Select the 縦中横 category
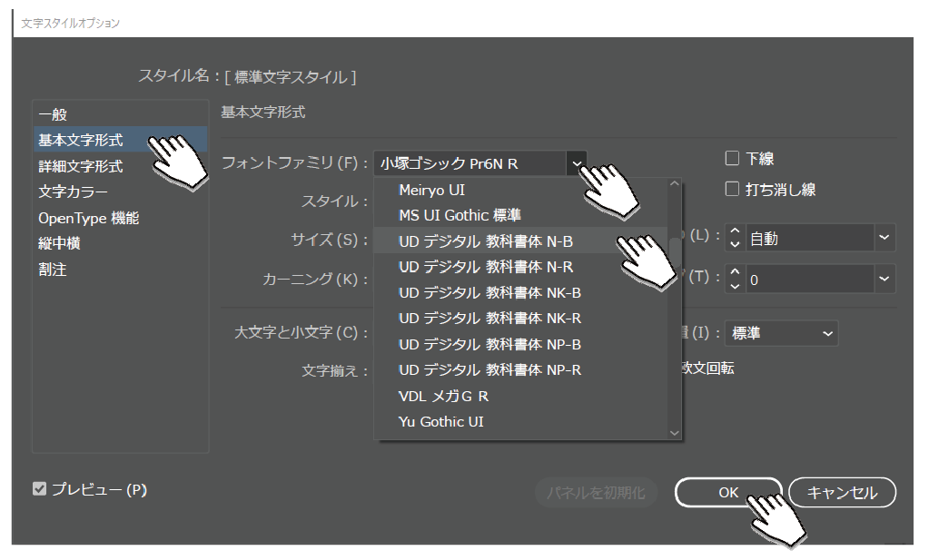This screenshot has width=929, height=560. 59,244
